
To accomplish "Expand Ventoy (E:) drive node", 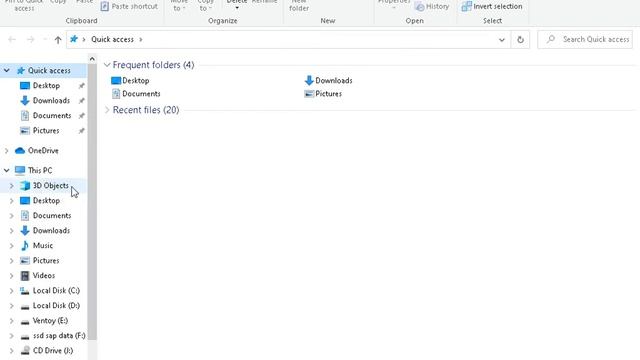I will 11,321.
